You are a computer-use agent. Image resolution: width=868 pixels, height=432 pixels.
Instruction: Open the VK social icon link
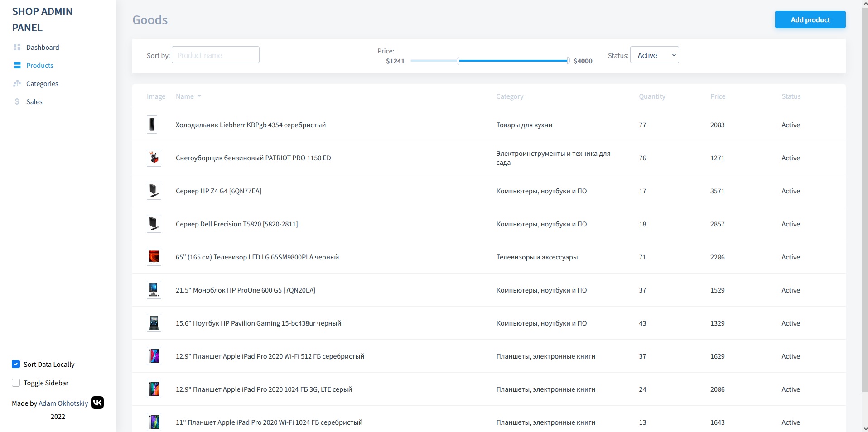[97, 403]
